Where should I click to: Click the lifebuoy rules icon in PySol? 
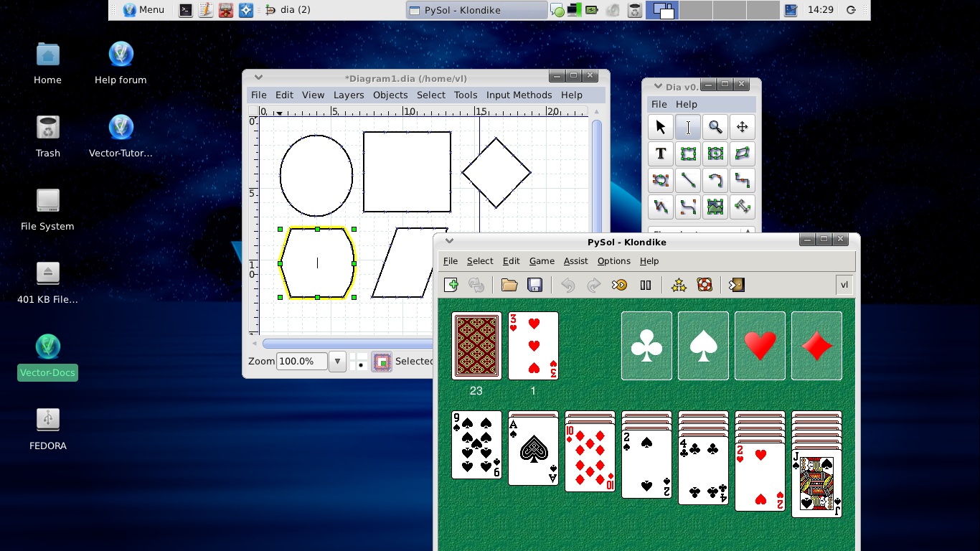pyautogui.click(x=705, y=285)
